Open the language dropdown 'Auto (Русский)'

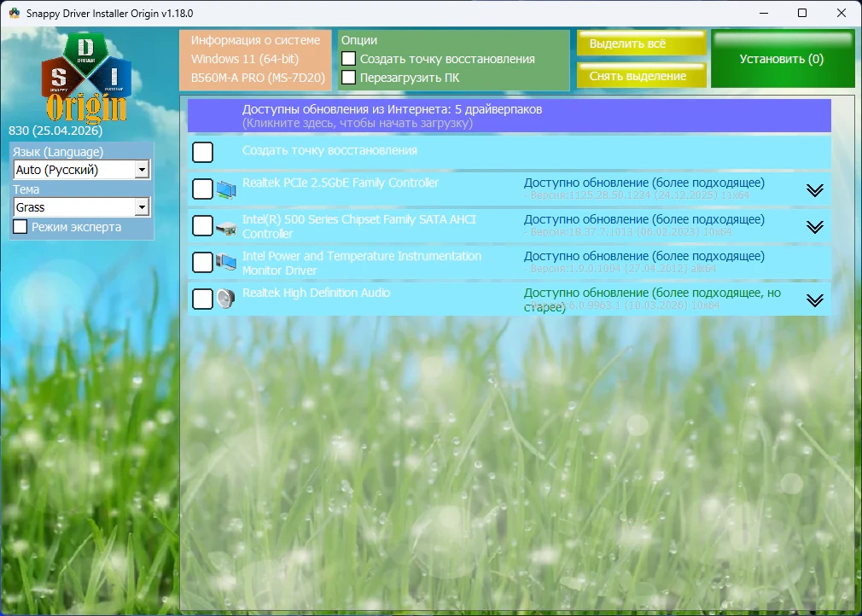click(x=81, y=170)
